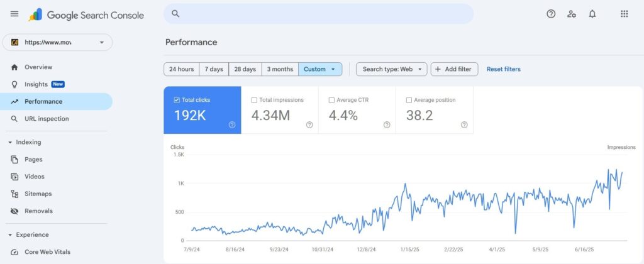Open the property selector dropdown
Viewport: 644px width, 264px height.
pos(57,42)
